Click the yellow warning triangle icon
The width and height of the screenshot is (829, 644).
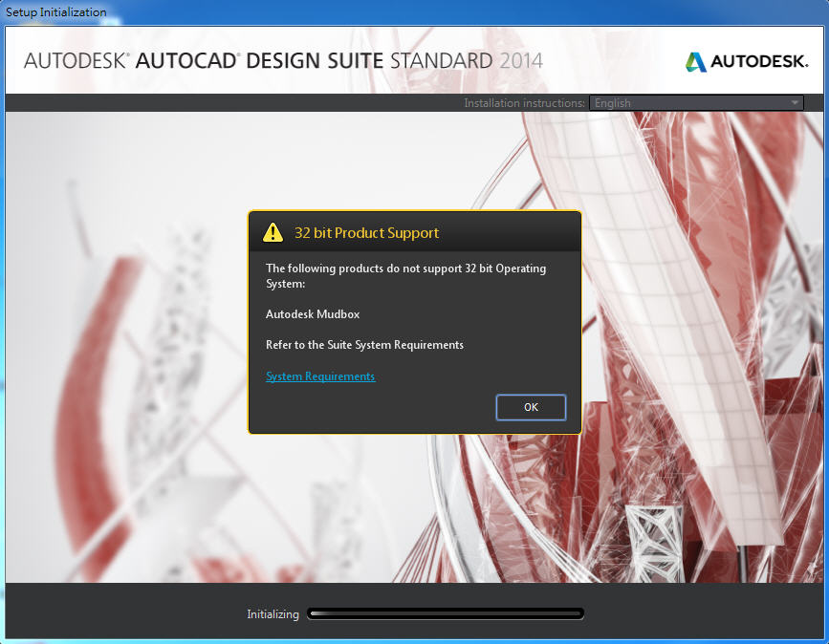coord(273,232)
